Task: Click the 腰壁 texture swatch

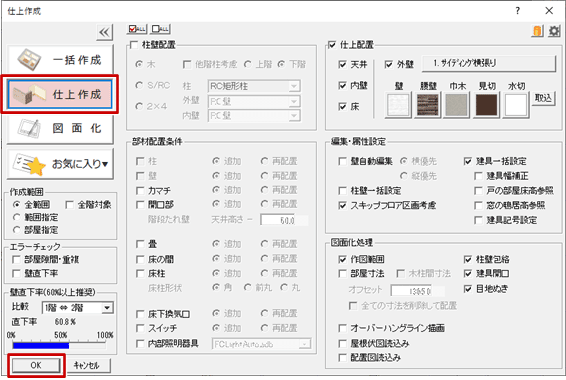Action: click(428, 105)
